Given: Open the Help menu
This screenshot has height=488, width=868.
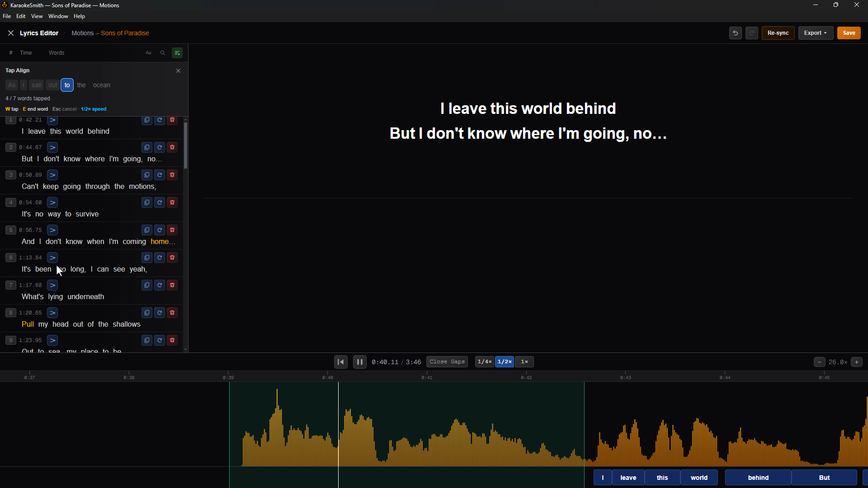Looking at the screenshot, I should click(79, 16).
